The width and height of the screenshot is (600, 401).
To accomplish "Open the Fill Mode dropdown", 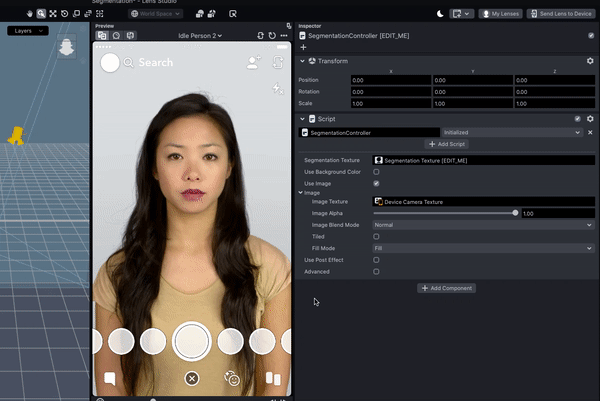I will [483, 248].
